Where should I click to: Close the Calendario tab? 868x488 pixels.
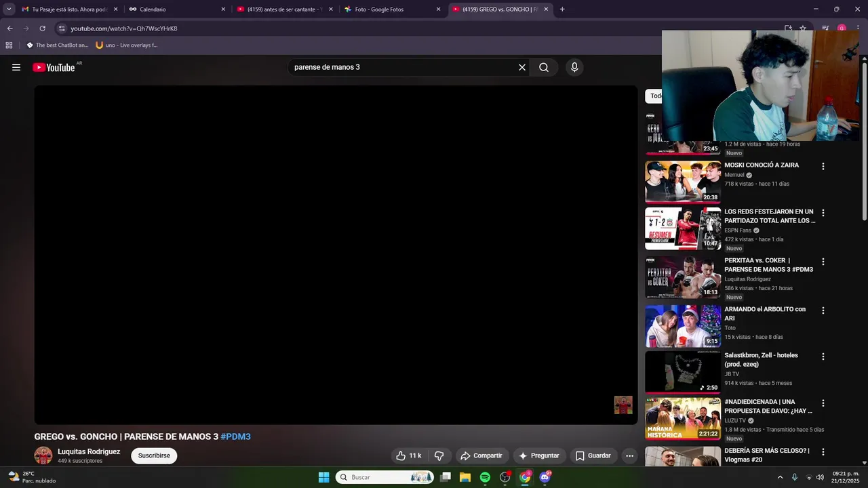tap(223, 9)
